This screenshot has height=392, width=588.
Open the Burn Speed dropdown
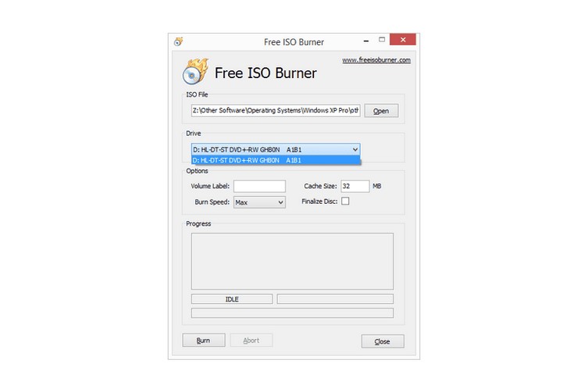click(x=259, y=202)
